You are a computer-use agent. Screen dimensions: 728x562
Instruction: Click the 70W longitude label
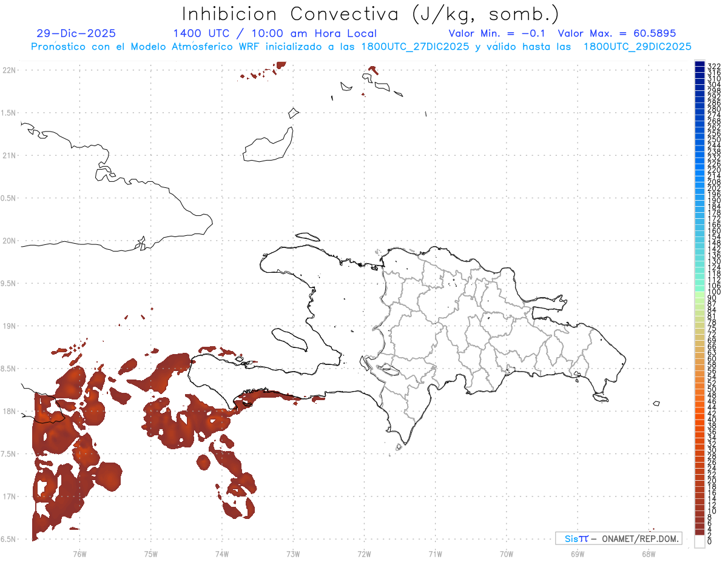(x=507, y=554)
